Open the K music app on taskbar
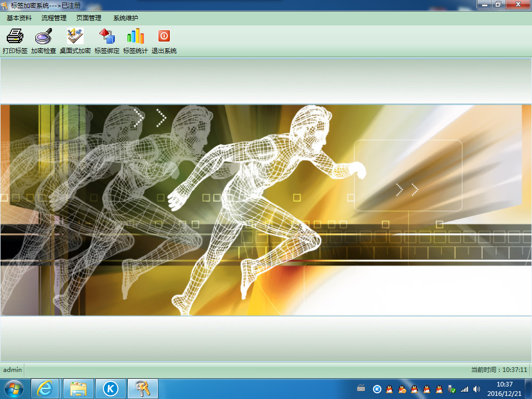This screenshot has width=532, height=399. point(111,389)
